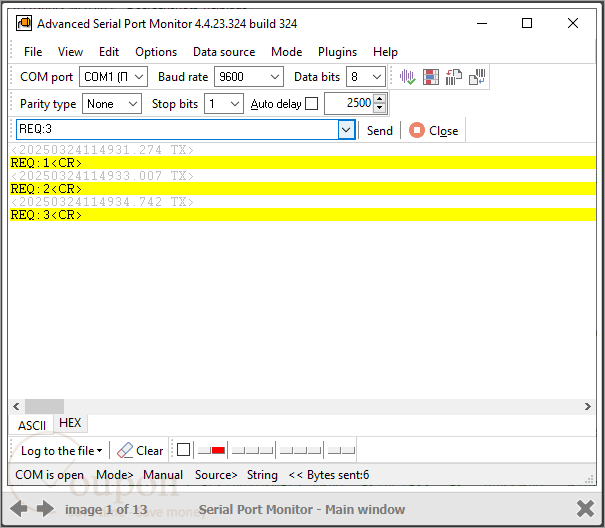Click the barcode document icon with blue arrow
The width and height of the screenshot is (605, 528).
click(x=477, y=77)
